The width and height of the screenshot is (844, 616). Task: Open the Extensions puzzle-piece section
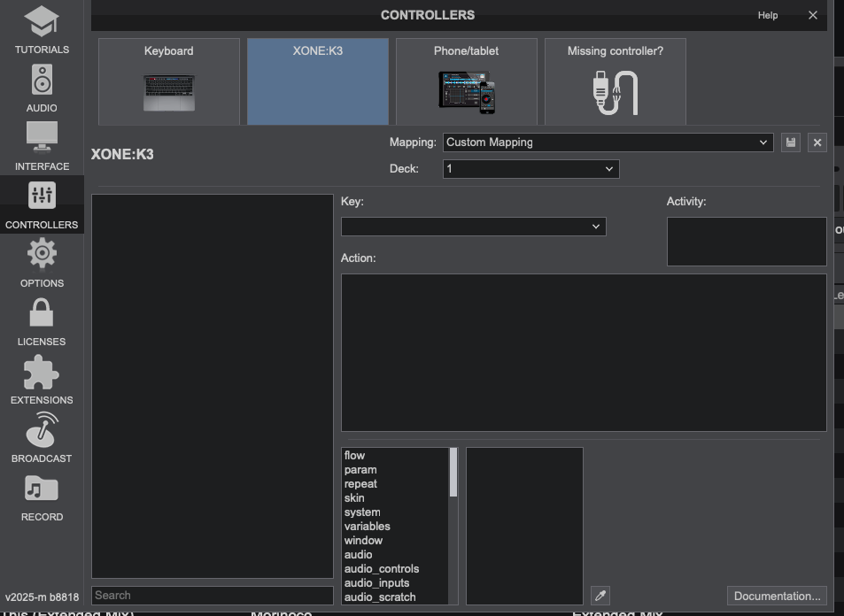pos(42,381)
